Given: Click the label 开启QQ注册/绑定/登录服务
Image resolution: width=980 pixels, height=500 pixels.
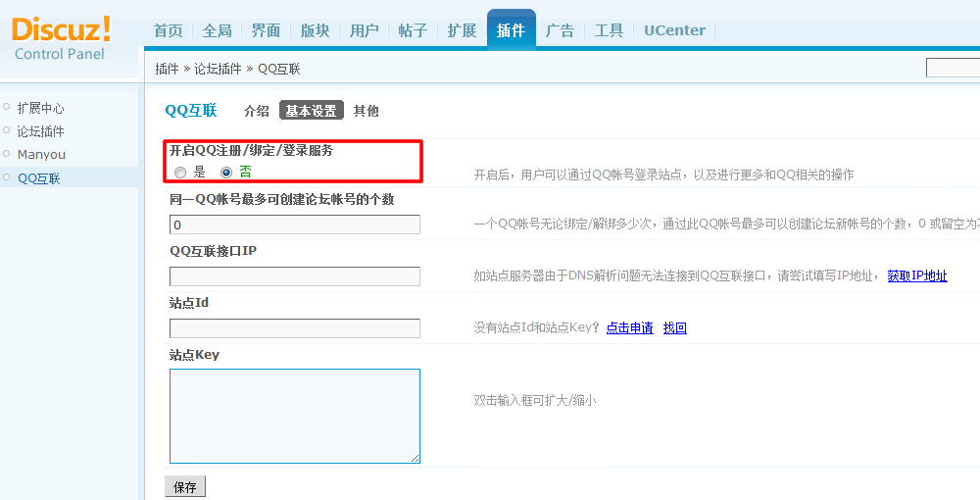Looking at the screenshot, I should (251, 150).
